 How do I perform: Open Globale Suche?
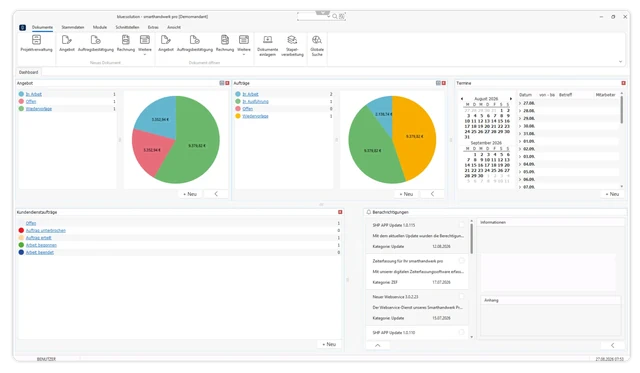click(317, 45)
